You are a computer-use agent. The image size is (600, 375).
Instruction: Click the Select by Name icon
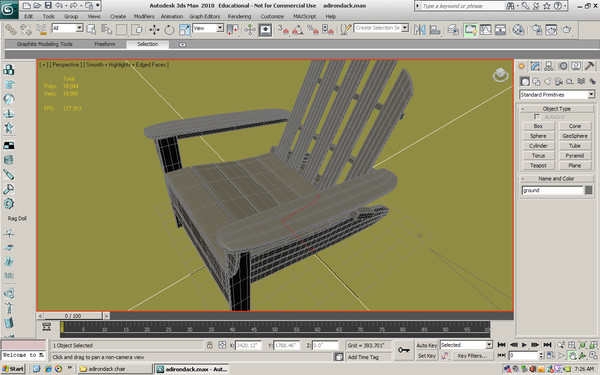pos(106,30)
